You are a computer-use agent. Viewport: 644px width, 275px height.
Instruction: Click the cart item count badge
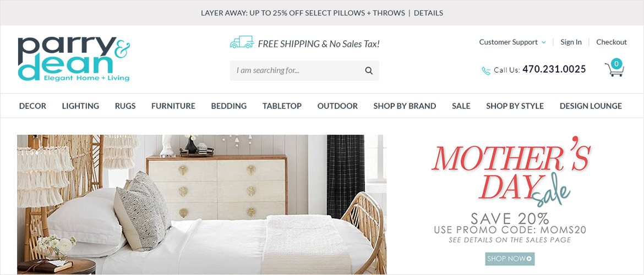616,64
